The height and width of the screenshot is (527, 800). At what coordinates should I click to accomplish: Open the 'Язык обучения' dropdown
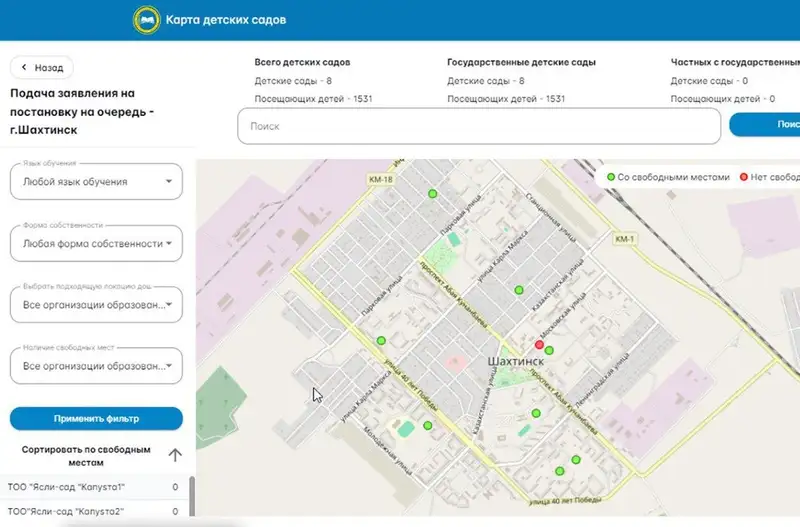pyautogui.click(x=96, y=182)
